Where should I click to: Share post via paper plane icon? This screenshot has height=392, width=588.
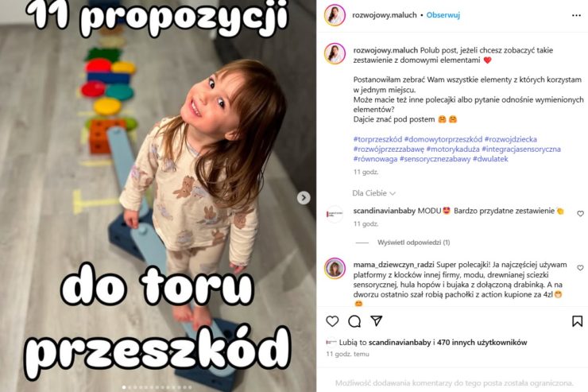[376, 320]
